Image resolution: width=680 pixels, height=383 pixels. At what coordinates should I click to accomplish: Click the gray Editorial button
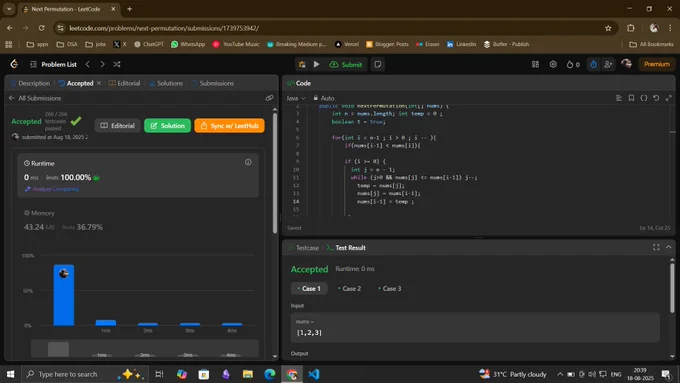point(118,126)
